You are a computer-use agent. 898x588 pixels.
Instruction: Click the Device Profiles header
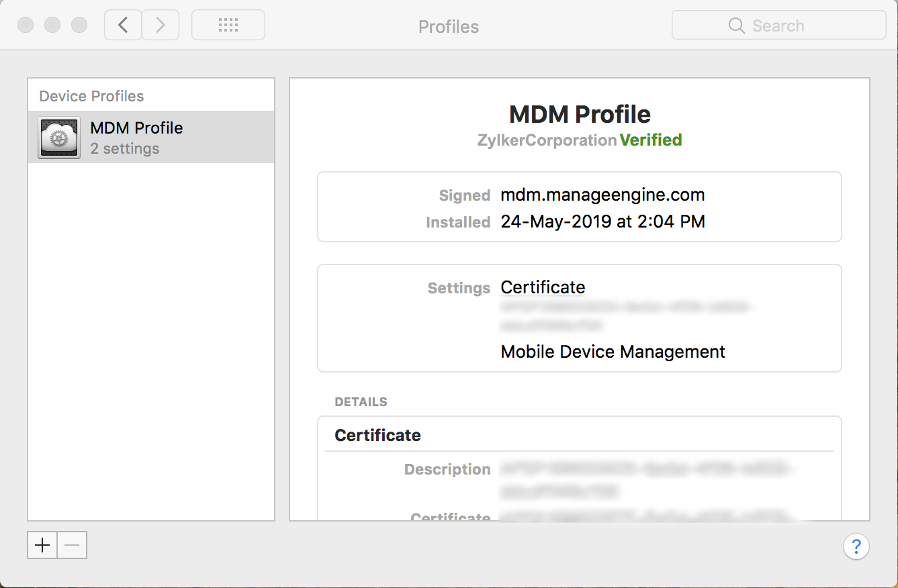pyautogui.click(x=91, y=96)
